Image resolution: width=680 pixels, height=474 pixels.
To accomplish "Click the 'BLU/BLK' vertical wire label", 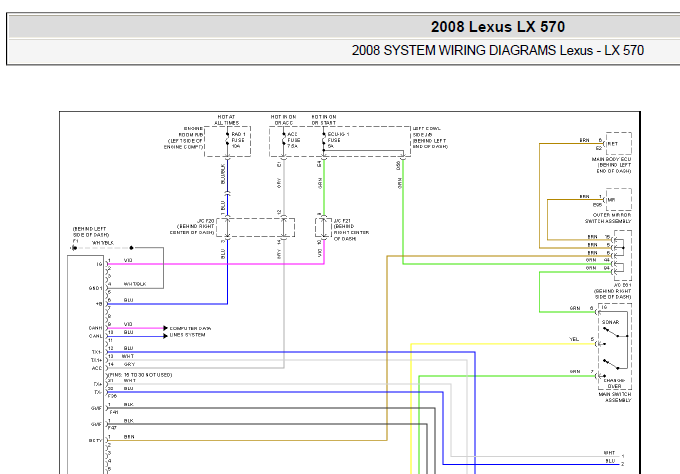I will [223, 174].
